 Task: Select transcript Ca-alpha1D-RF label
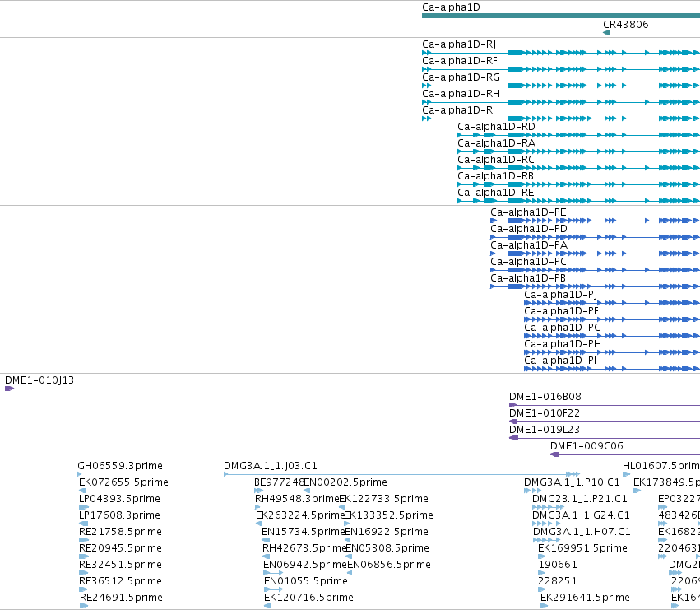pyautogui.click(x=459, y=61)
